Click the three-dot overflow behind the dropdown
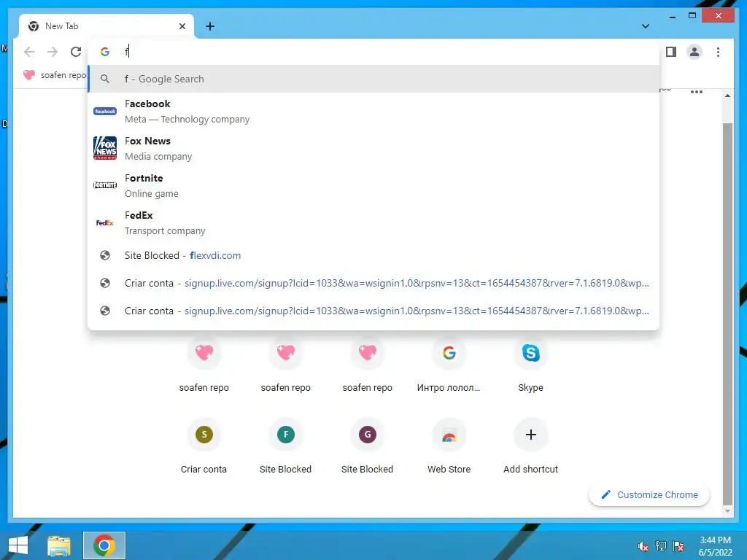Screen dimensions: 747x560 (x=696, y=92)
